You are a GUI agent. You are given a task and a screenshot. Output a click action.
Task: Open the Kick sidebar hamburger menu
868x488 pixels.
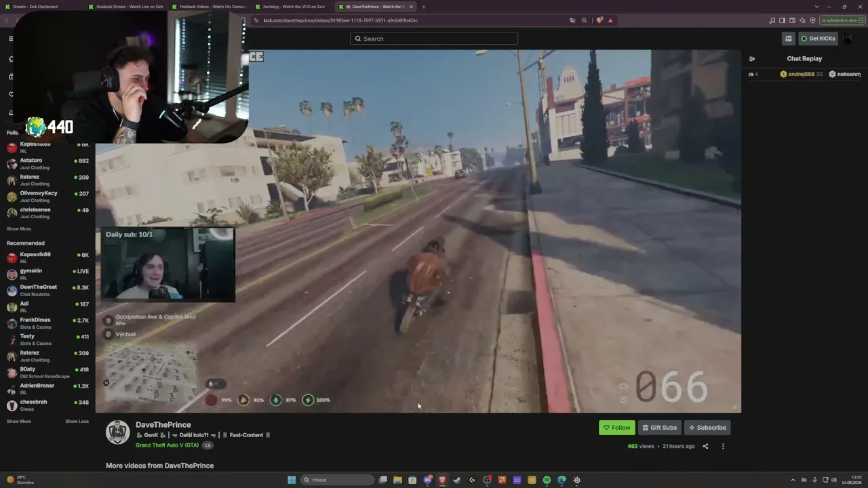click(11, 39)
